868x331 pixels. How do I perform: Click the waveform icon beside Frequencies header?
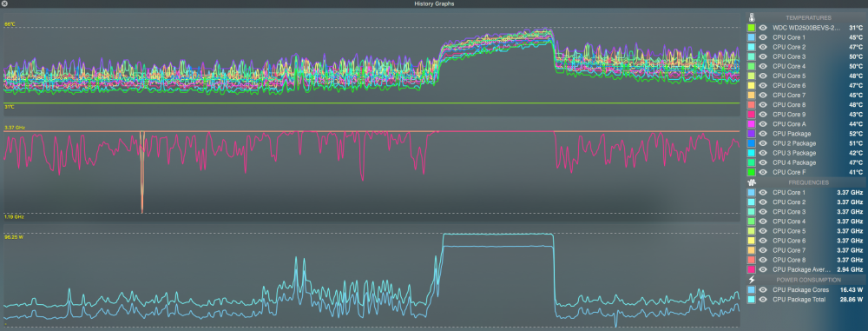751,182
